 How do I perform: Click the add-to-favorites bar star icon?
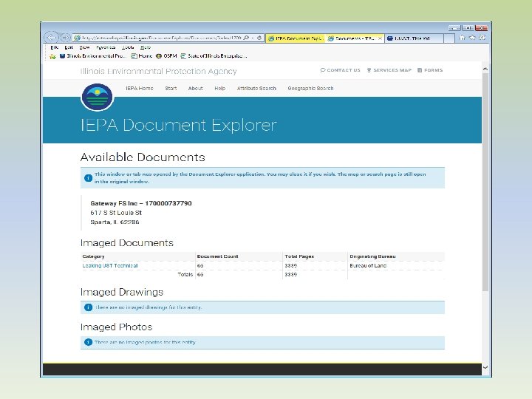(x=52, y=56)
